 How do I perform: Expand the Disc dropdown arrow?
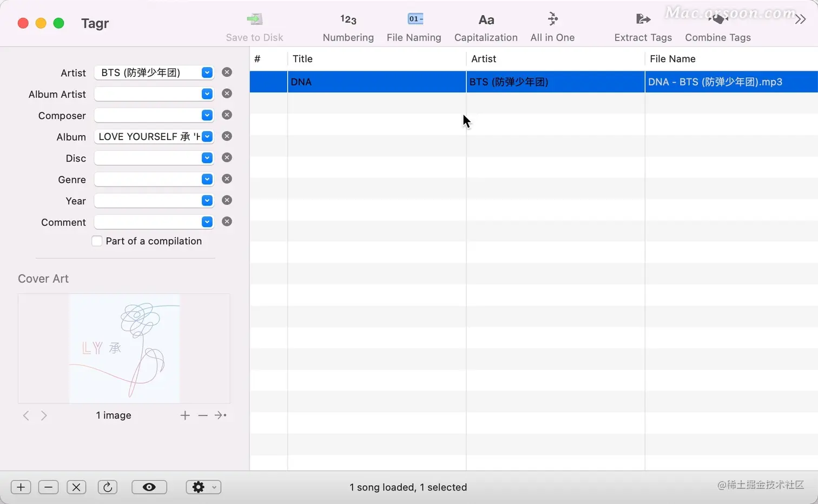point(207,158)
